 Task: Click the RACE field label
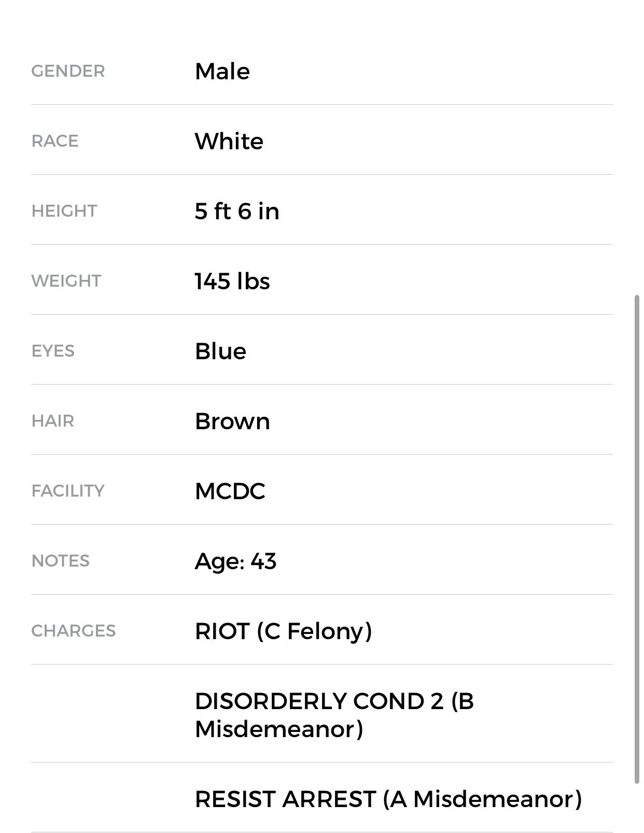tap(55, 141)
